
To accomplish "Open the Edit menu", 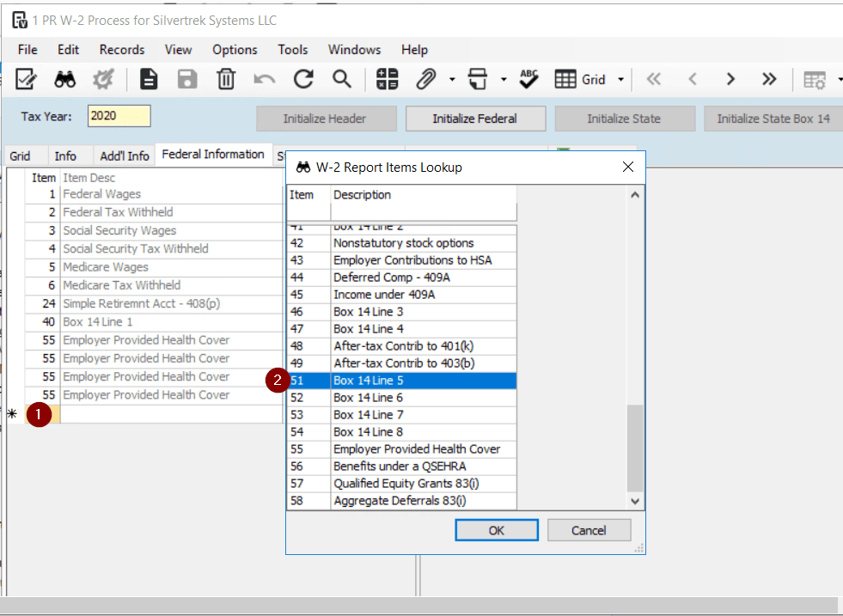I will 68,50.
